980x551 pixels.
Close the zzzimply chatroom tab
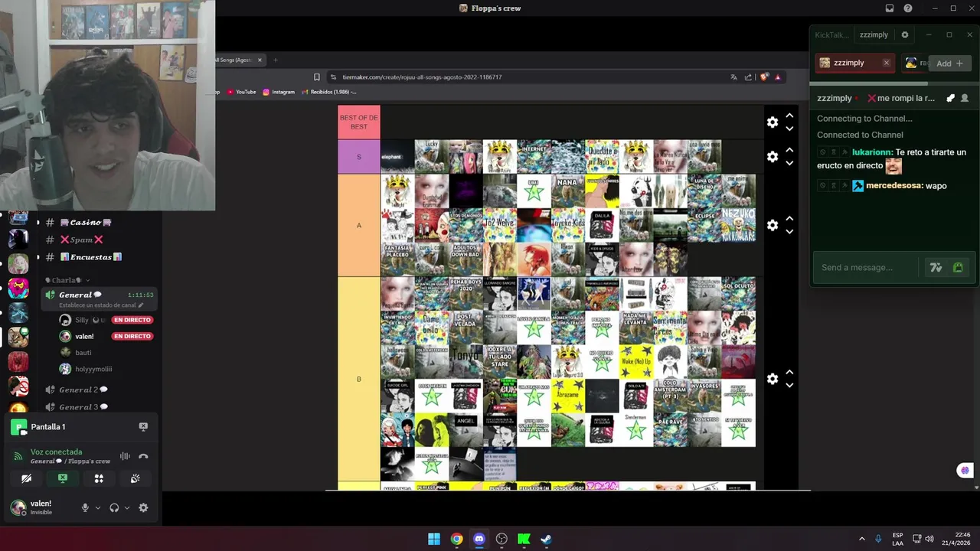point(887,63)
